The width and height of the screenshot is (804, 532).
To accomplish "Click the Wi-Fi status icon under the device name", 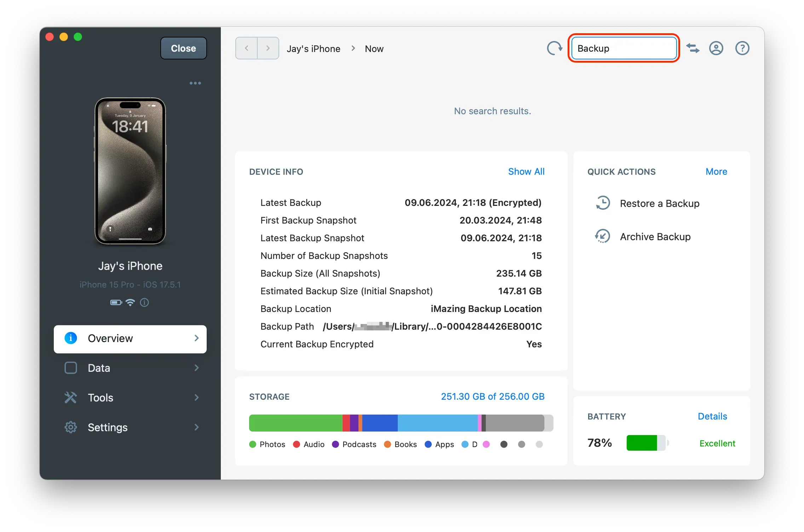I will click(130, 302).
